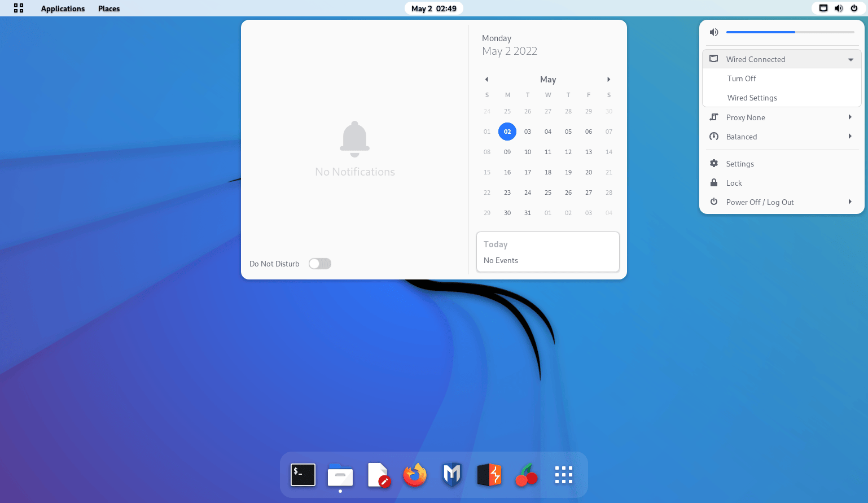Turn Off the wired connection
Viewport: 868px width, 503px height.
pyautogui.click(x=742, y=78)
